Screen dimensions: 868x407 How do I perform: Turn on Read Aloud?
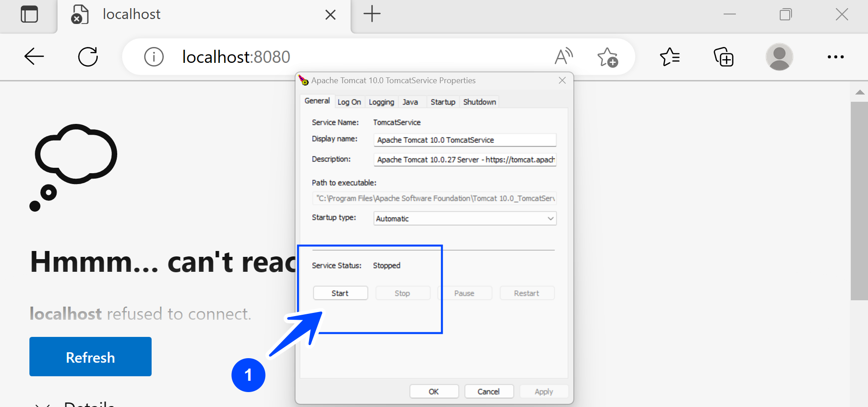pyautogui.click(x=564, y=57)
